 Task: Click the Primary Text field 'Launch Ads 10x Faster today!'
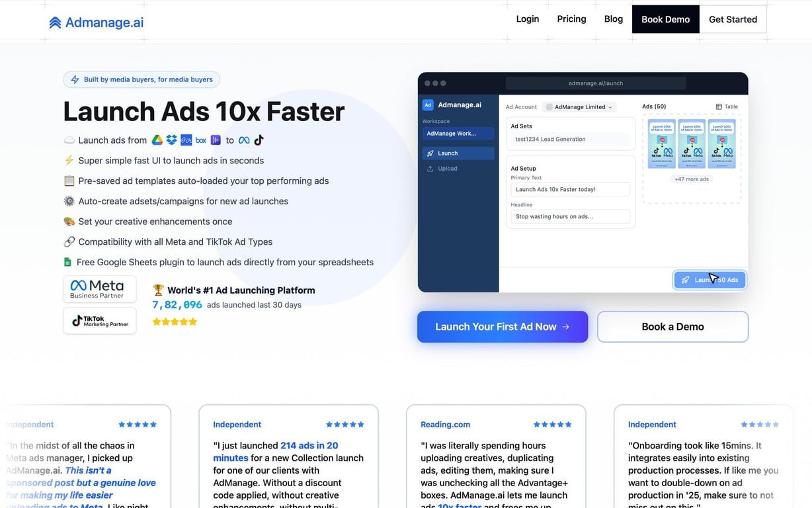(x=571, y=189)
